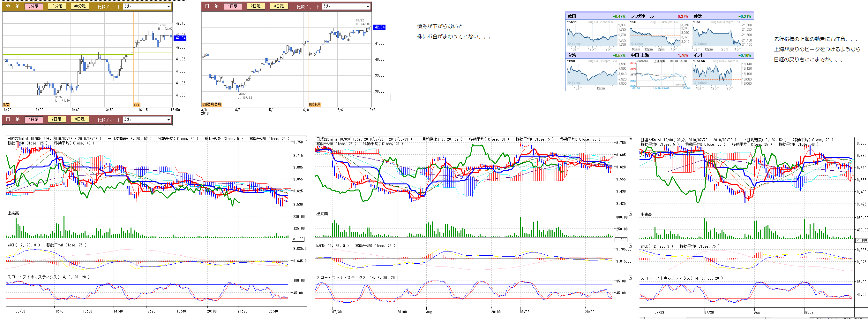This screenshot has width=868, height=333.
Task: Click ×100 volume scale box on 30-minute chart
Action: (x=862, y=240)
